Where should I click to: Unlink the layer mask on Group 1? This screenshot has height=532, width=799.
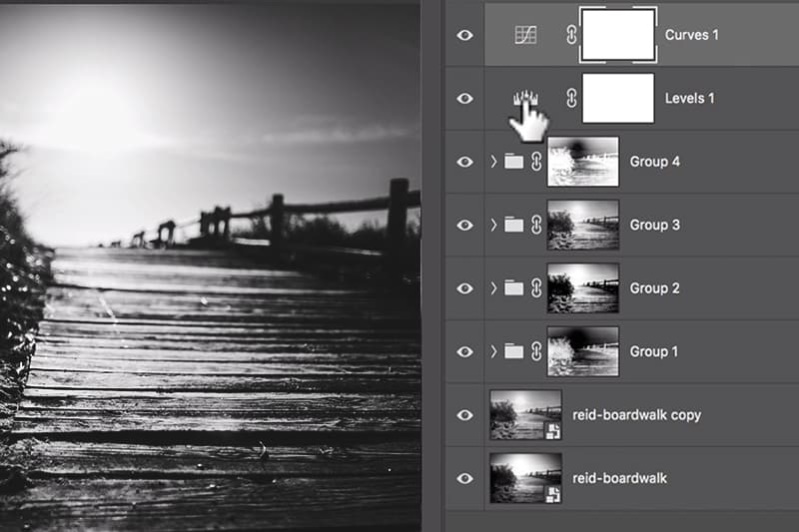point(536,351)
